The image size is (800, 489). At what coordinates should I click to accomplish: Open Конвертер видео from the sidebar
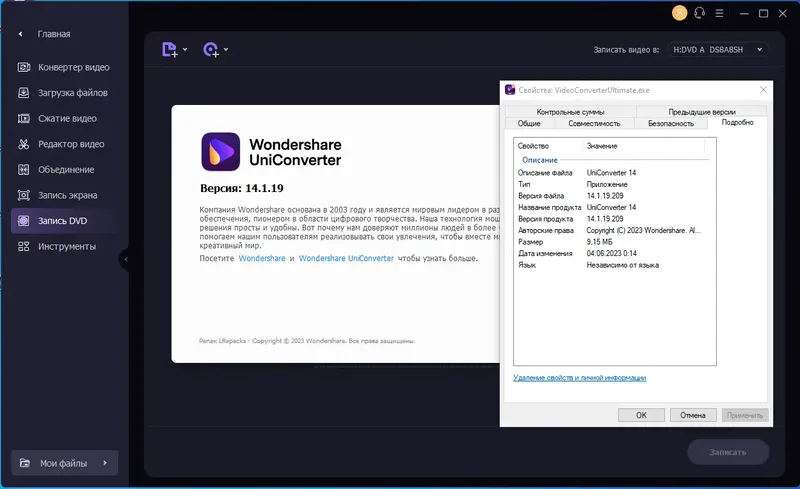[64, 67]
